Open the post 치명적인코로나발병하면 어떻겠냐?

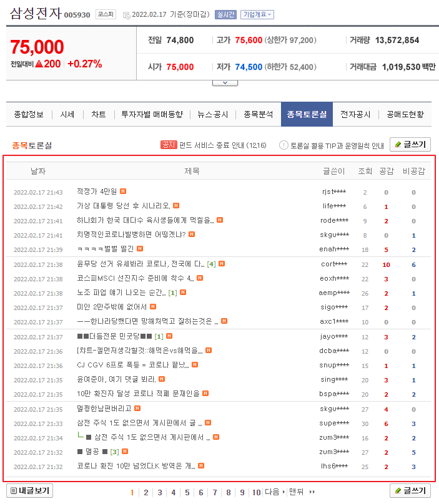pos(131,235)
